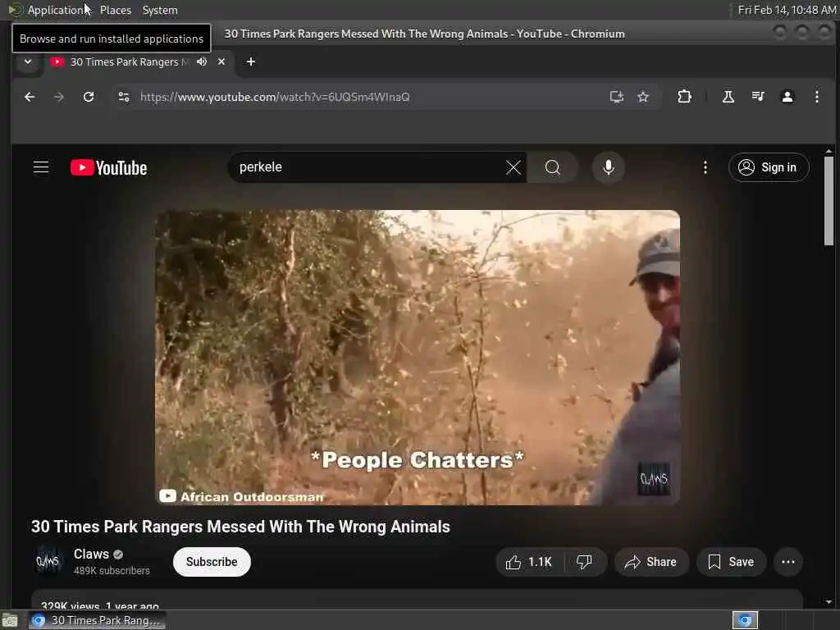Open the Claws channel avatar

[48, 561]
